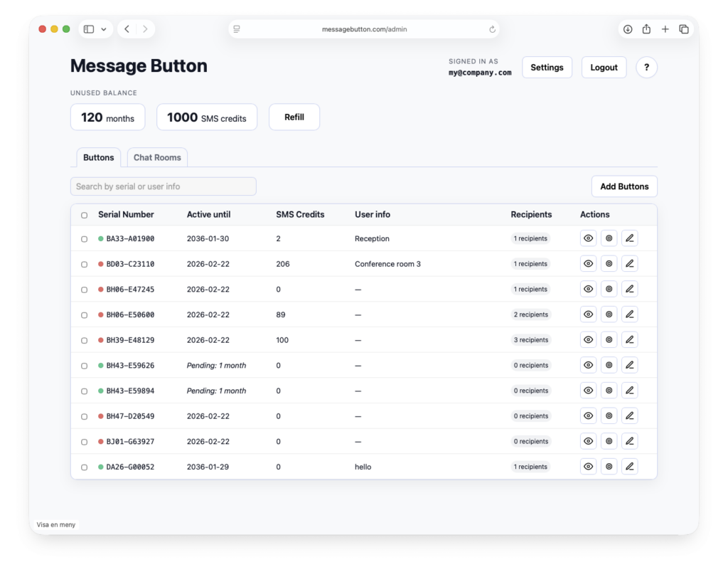Click the Safari downloads icon

pyautogui.click(x=628, y=29)
